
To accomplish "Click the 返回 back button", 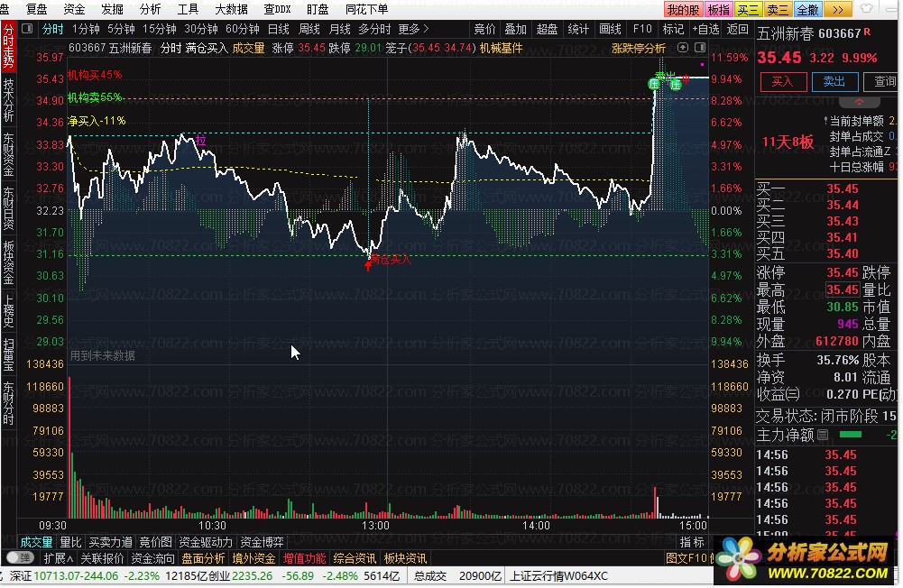I will click(x=738, y=29).
